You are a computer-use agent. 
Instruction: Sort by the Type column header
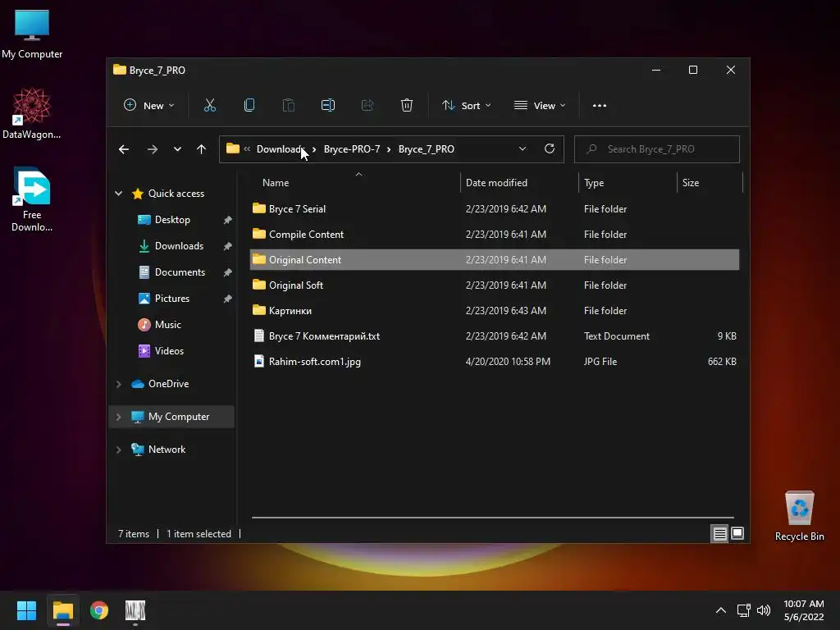(x=628, y=183)
